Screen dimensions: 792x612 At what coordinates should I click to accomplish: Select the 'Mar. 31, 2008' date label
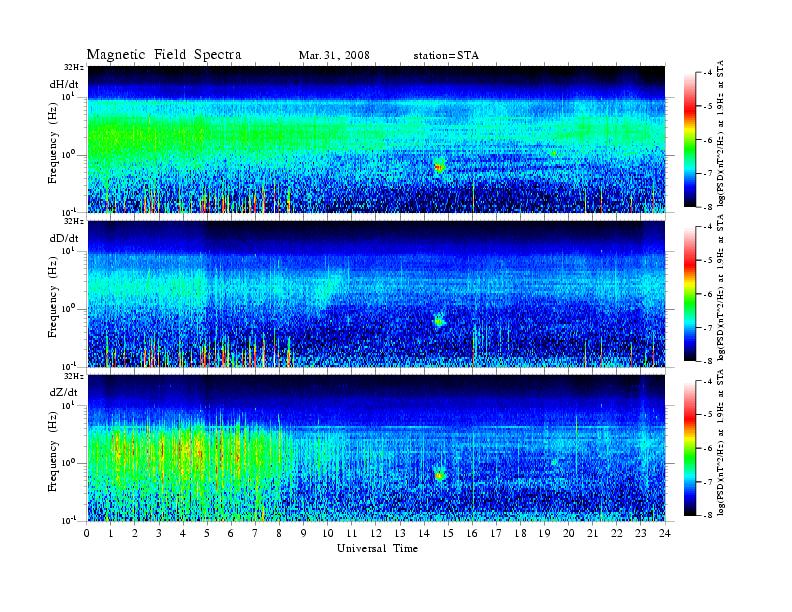point(334,56)
